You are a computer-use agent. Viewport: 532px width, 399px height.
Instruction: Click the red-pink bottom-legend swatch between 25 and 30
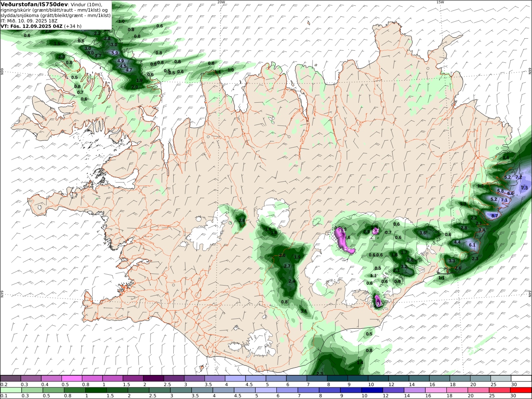[500, 390]
